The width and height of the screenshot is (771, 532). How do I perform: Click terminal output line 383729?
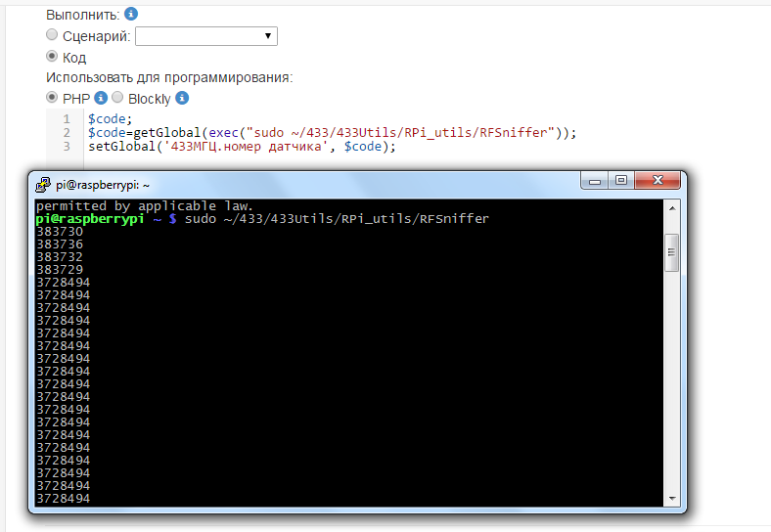pyautogui.click(x=60, y=270)
